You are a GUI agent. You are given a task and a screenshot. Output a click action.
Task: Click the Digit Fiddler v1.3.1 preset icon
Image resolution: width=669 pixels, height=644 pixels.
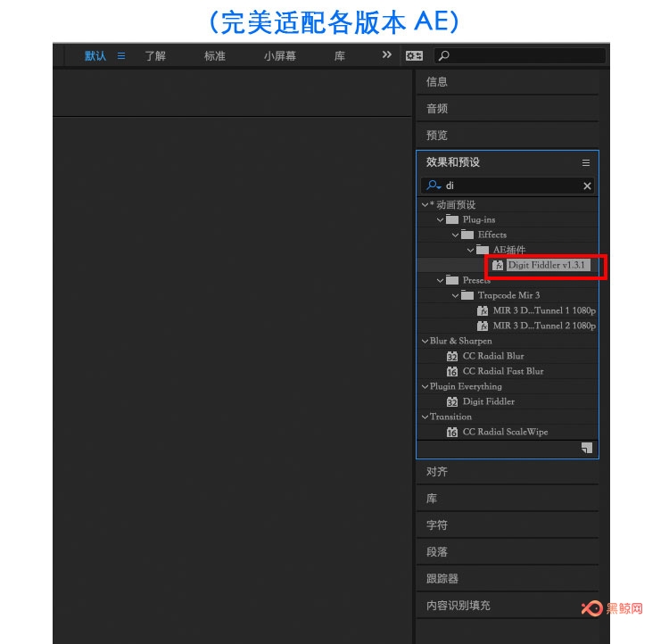tap(498, 265)
